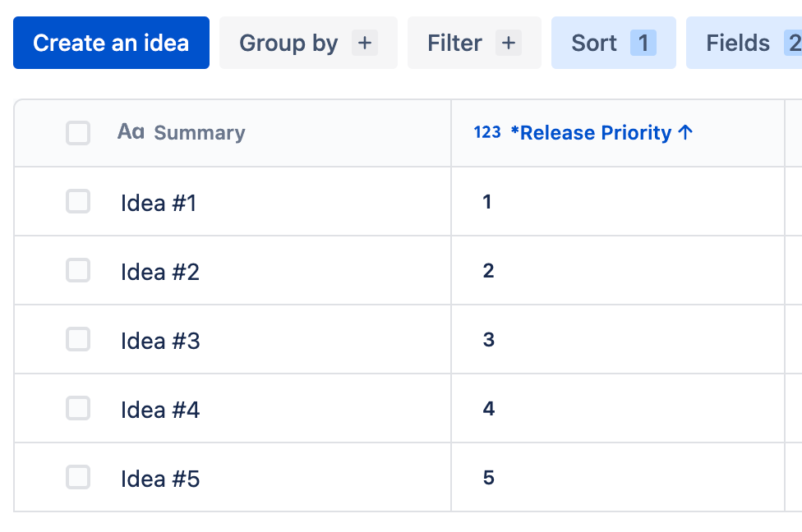Open Idea #4 from the Summary column

coord(160,410)
